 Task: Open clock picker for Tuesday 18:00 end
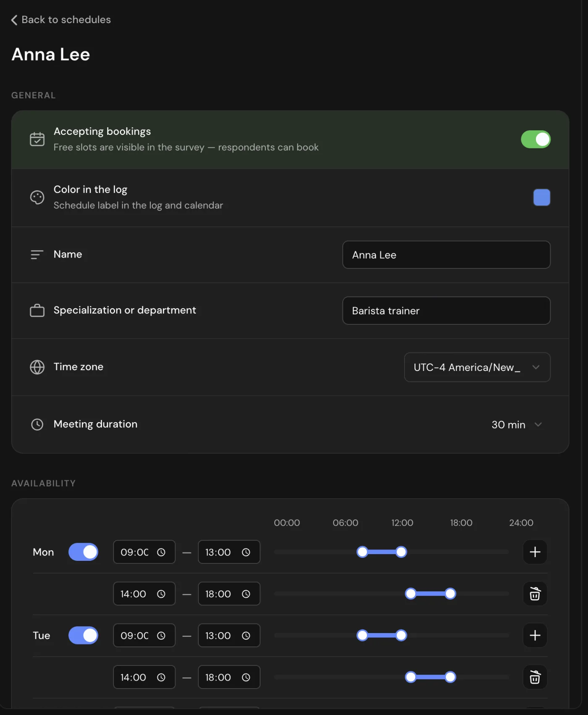[x=246, y=678]
